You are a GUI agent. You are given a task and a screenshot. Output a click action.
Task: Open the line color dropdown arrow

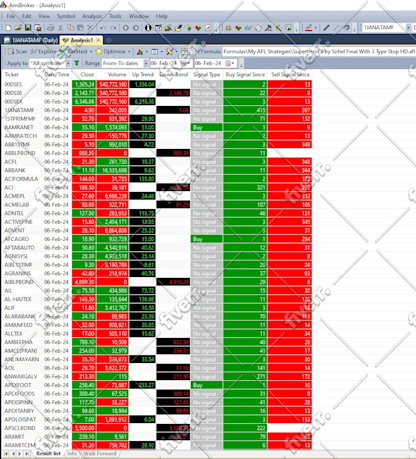[315, 28]
